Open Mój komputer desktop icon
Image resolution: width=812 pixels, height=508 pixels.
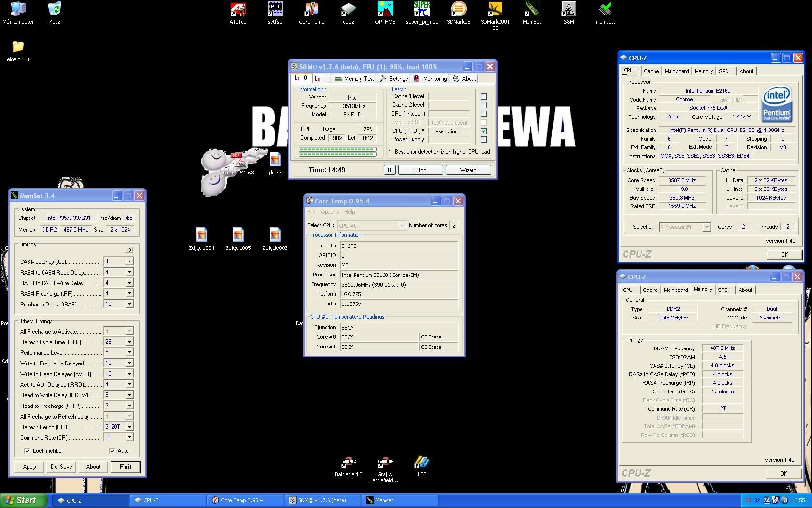pos(18,13)
